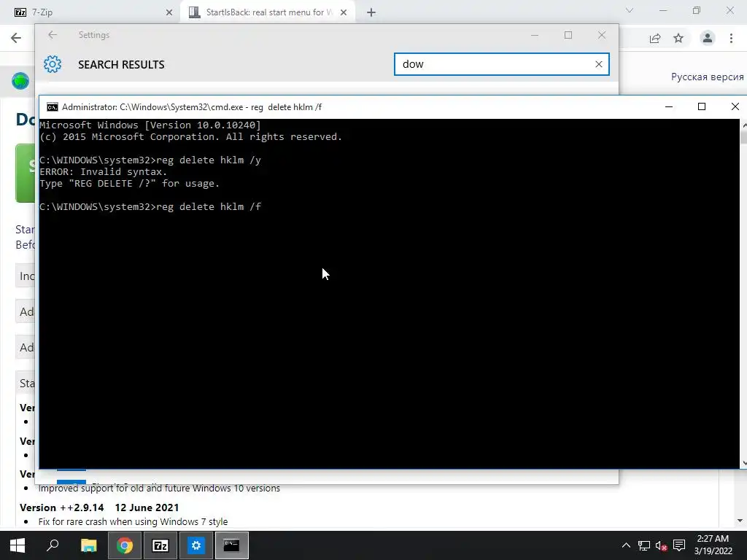Show hidden system tray icons
Screen dimensions: 747x560
pos(626,545)
